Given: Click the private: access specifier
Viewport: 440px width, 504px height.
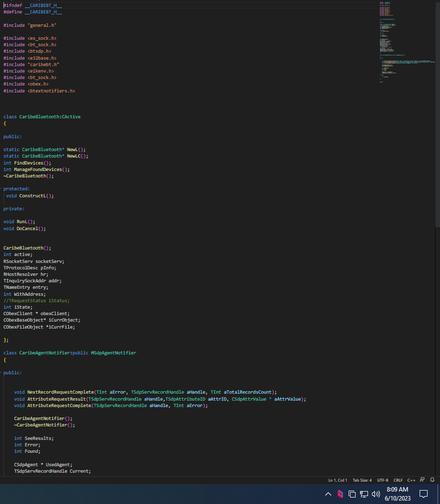Looking at the screenshot, I should tap(14, 209).
